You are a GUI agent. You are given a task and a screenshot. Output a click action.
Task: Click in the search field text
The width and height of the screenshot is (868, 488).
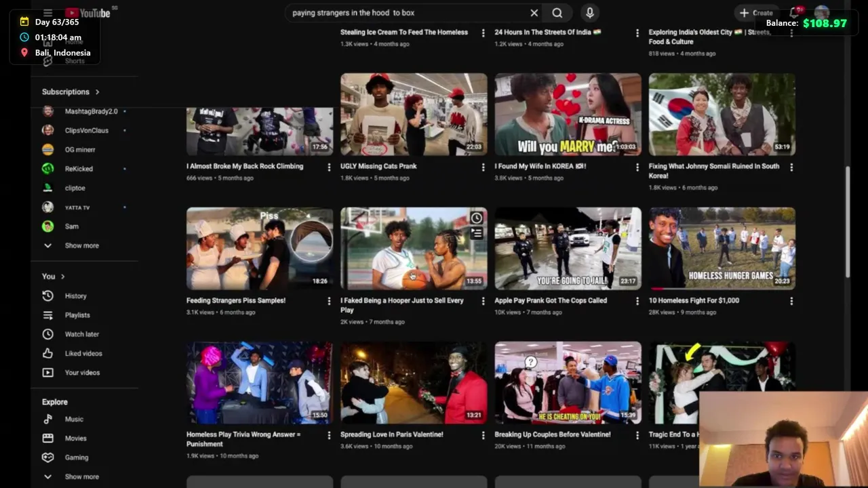tap(353, 13)
